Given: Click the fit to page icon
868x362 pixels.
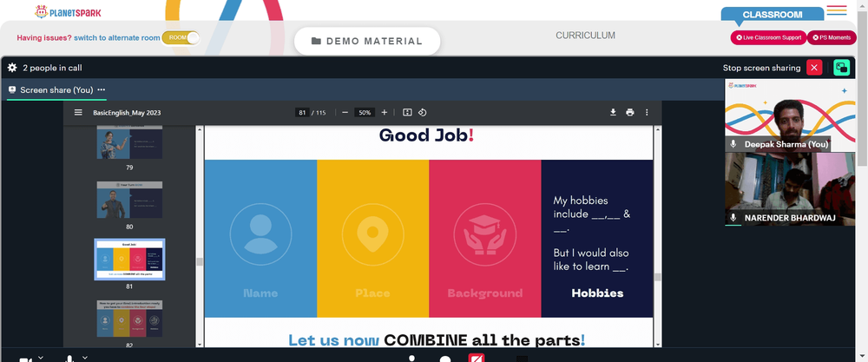Looking at the screenshot, I should [x=407, y=112].
